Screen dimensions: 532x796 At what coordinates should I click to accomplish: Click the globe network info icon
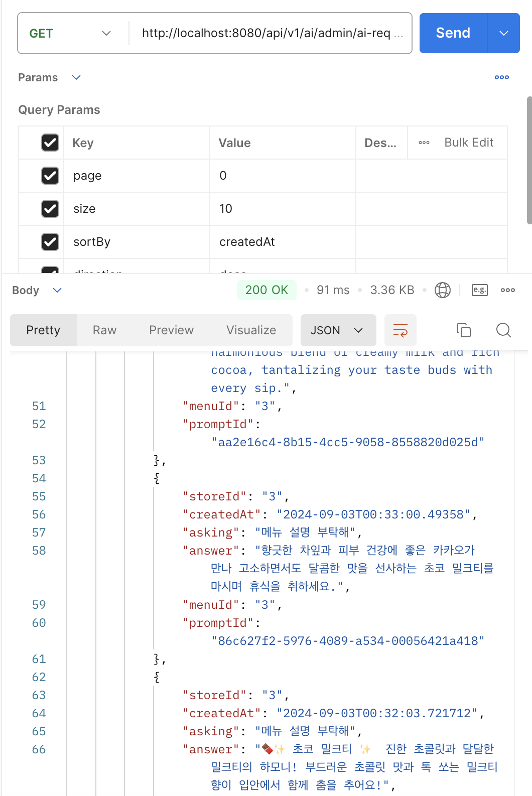pyautogui.click(x=442, y=290)
